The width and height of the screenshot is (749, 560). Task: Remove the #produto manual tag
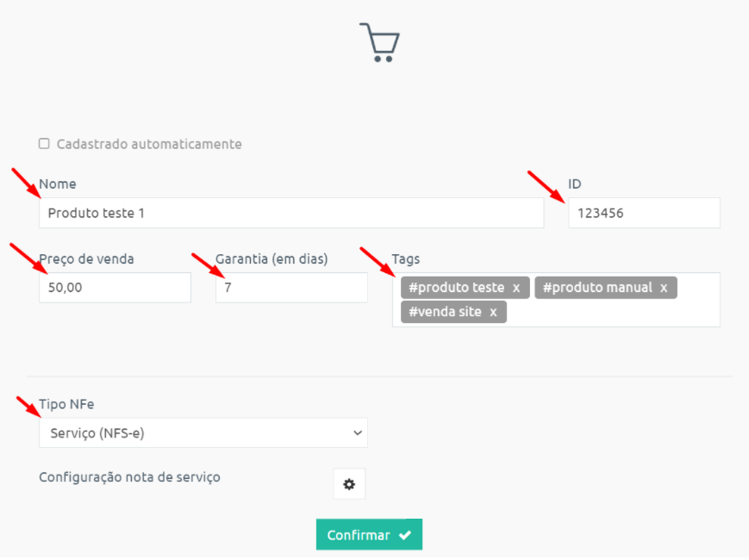tap(664, 288)
